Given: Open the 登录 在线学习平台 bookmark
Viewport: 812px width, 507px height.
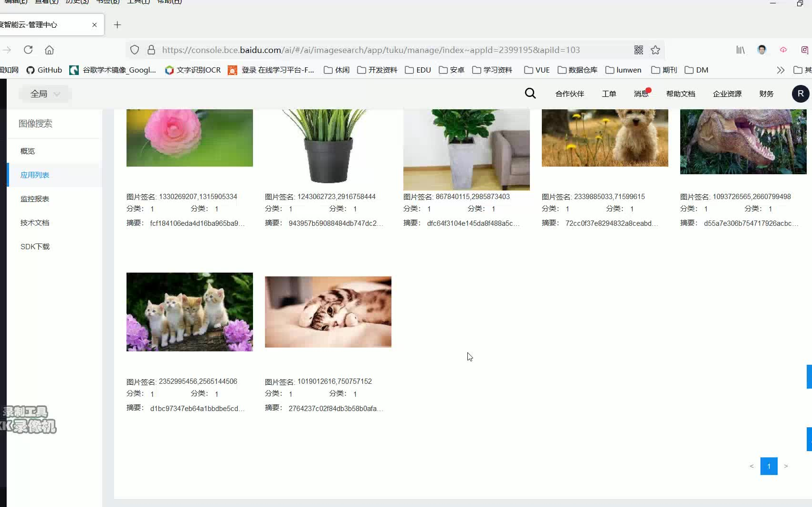Looking at the screenshot, I should [x=271, y=70].
